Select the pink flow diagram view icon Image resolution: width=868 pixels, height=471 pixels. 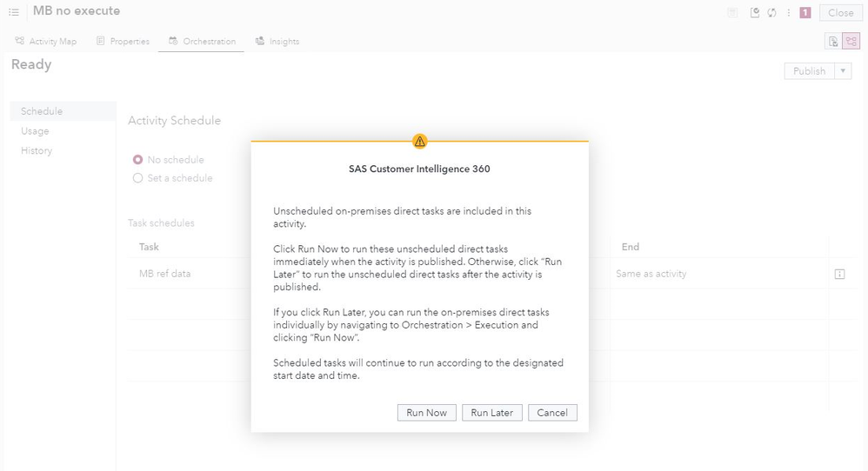pos(851,41)
